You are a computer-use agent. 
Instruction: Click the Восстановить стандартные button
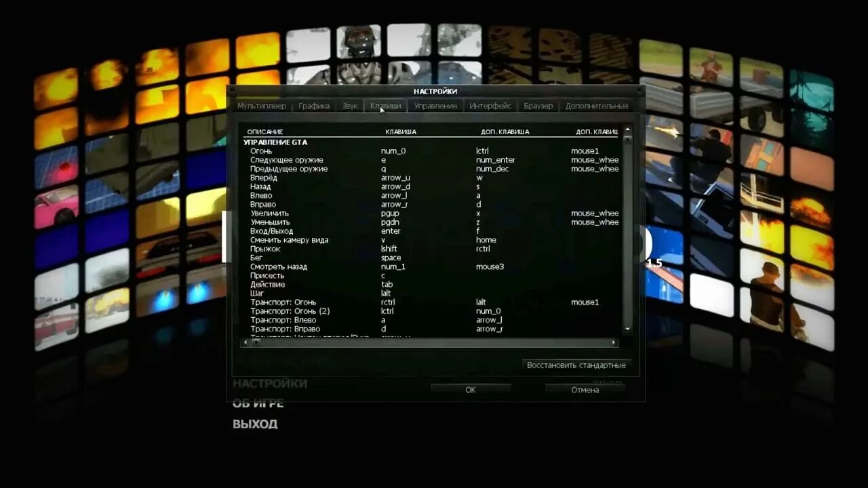pos(576,365)
